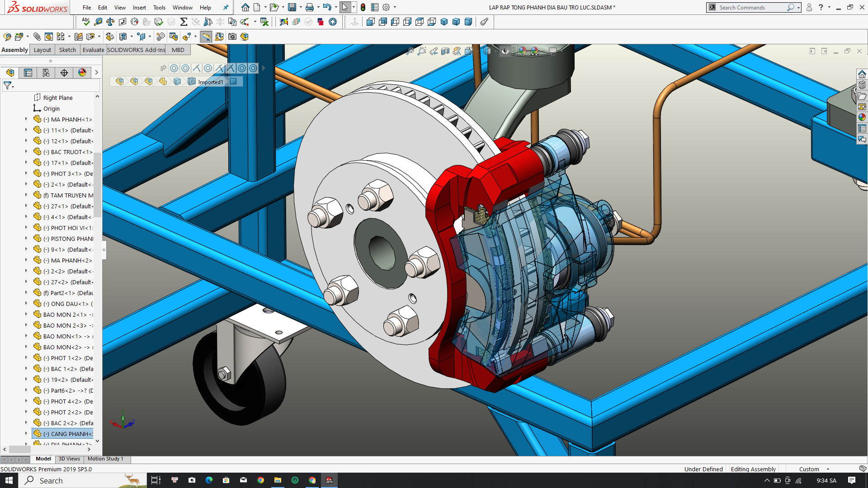Screen dimensions: 868x488
Task: Open the DimXpertManager crosshair tab
Action: [x=64, y=73]
